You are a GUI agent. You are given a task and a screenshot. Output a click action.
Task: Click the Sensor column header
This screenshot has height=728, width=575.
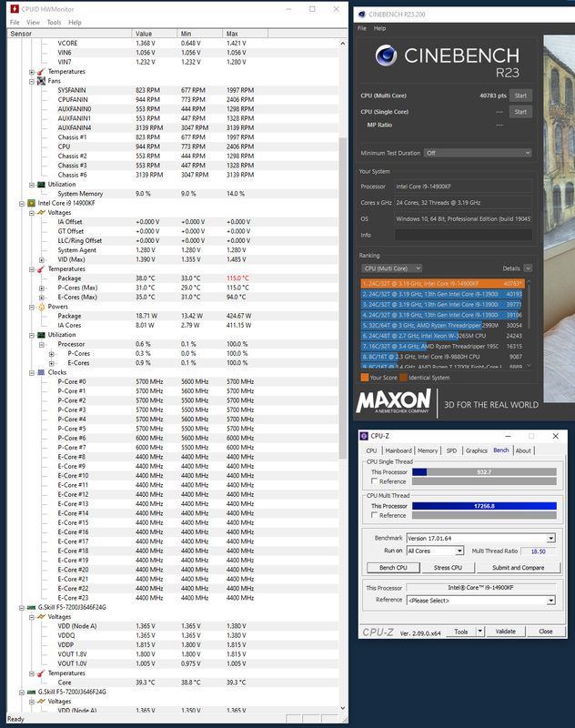point(70,34)
